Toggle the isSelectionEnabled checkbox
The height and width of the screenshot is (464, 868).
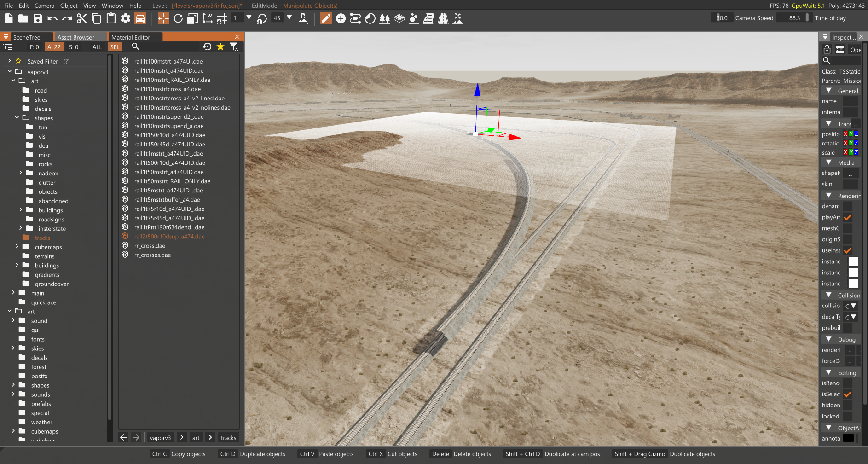847,394
